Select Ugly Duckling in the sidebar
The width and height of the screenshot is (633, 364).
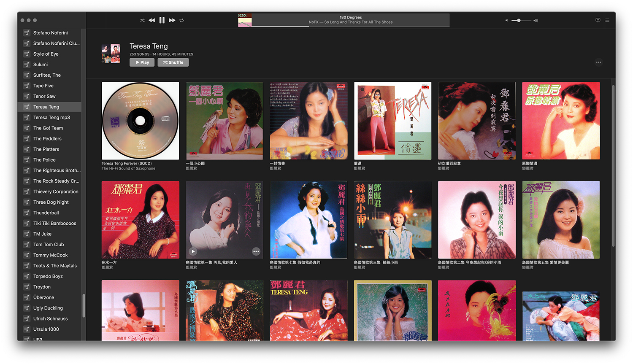50,308
